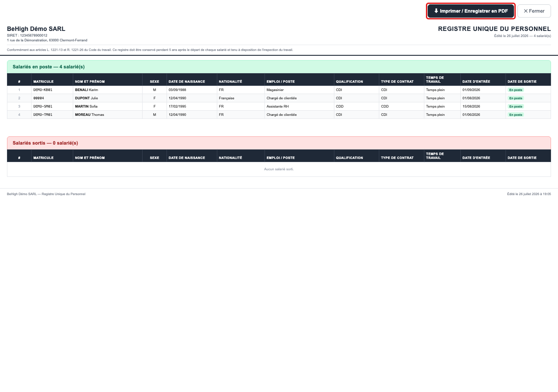Select matricule DEMO-TM01 cell
This screenshot has width=558, height=392.
click(x=43, y=115)
